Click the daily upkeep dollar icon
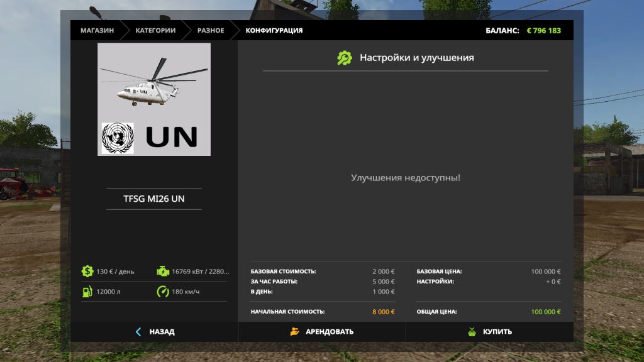Screen dimensions: 644x362 click(x=87, y=271)
